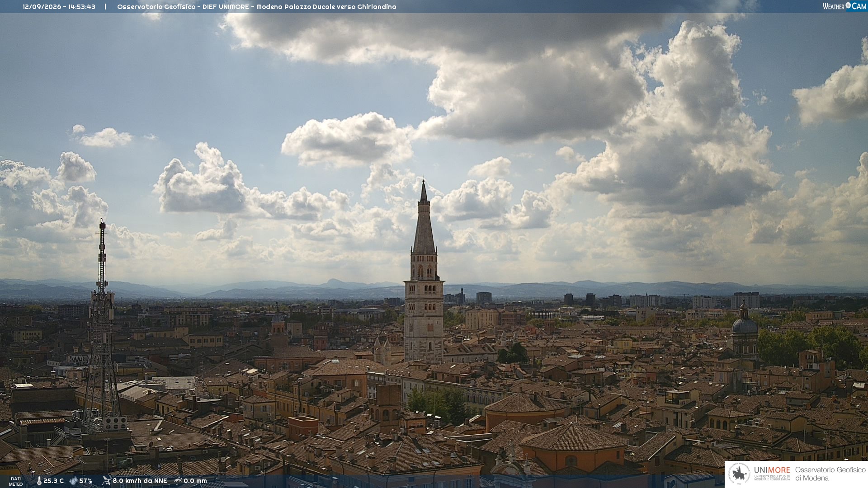Screen dimensions: 868x488
Task: Click the Modena Palazzo Ducale verso Ghirlandina text
Action: [x=326, y=7]
